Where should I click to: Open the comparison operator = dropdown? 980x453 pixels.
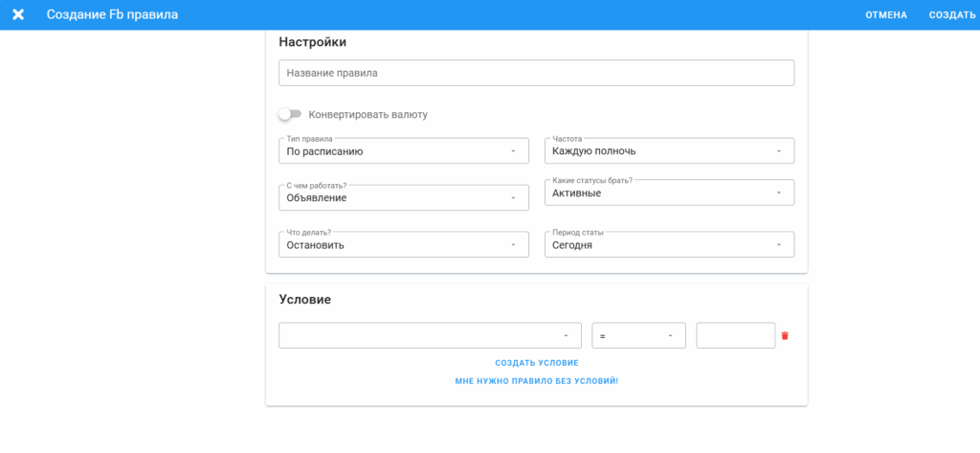pos(638,335)
